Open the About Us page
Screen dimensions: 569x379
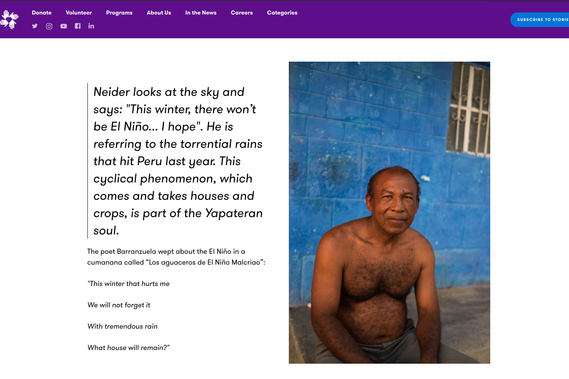click(x=159, y=13)
